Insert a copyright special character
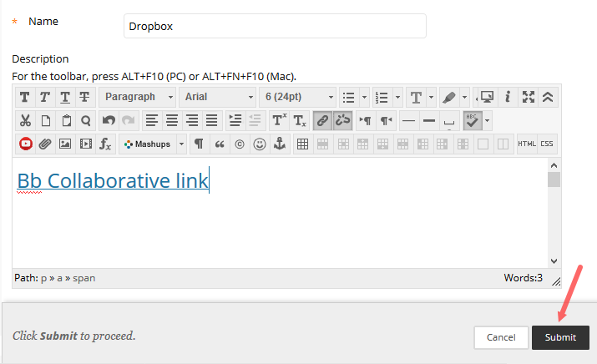The height and width of the screenshot is (364, 597). click(x=240, y=144)
